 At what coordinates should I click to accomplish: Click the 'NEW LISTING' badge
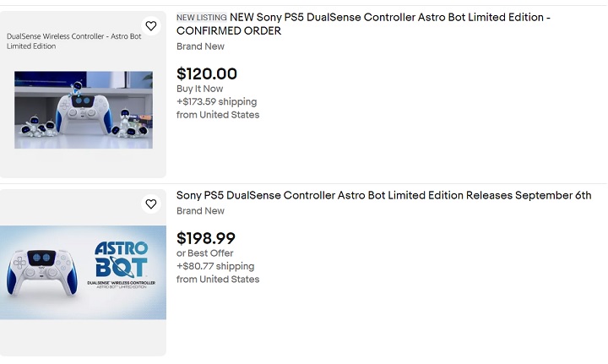(x=201, y=18)
